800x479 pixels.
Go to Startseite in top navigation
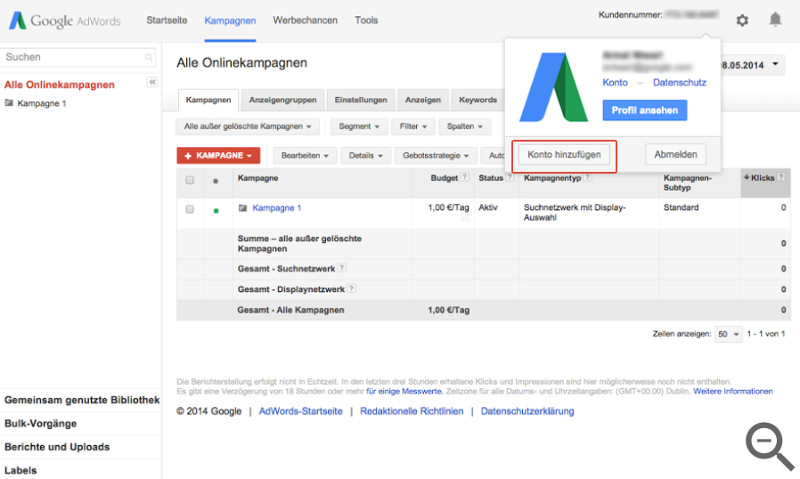point(167,20)
